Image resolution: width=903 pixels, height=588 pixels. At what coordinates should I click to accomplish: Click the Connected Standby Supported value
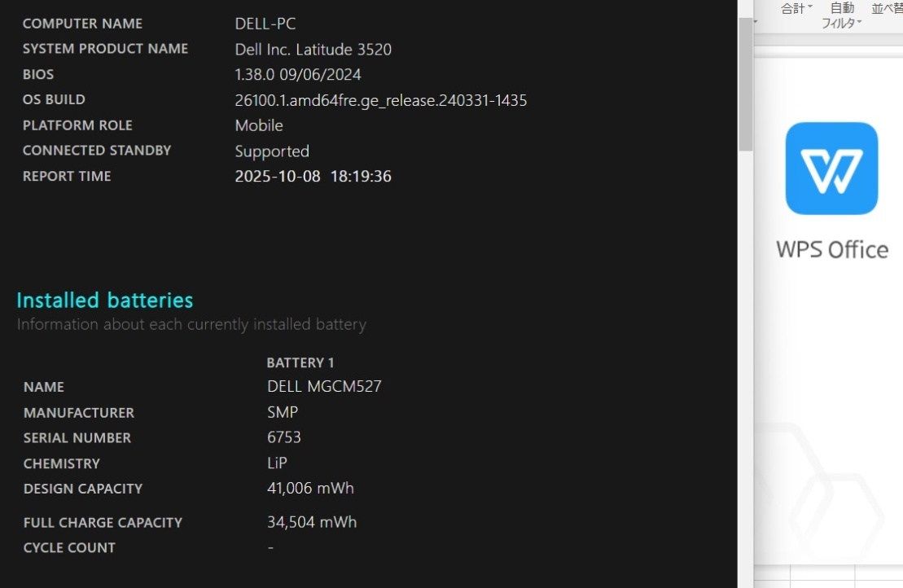pos(272,151)
